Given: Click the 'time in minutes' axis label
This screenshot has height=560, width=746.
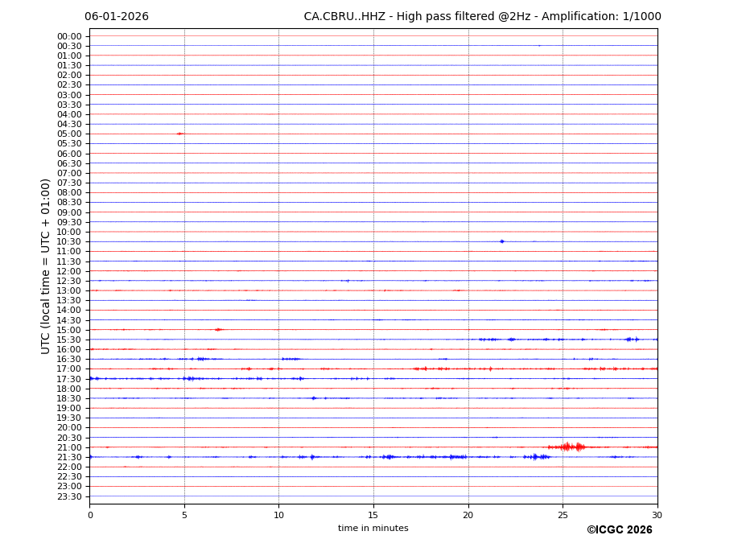Looking at the screenshot, I should tap(373, 529).
